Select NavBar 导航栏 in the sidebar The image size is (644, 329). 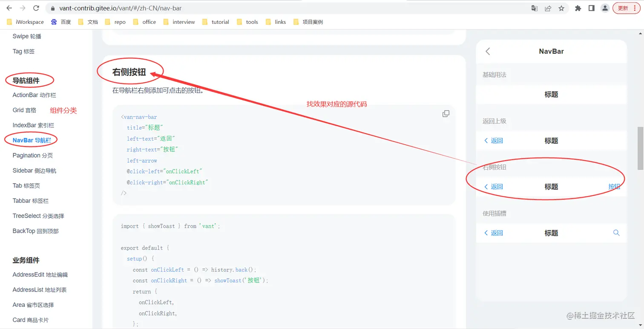tap(32, 140)
